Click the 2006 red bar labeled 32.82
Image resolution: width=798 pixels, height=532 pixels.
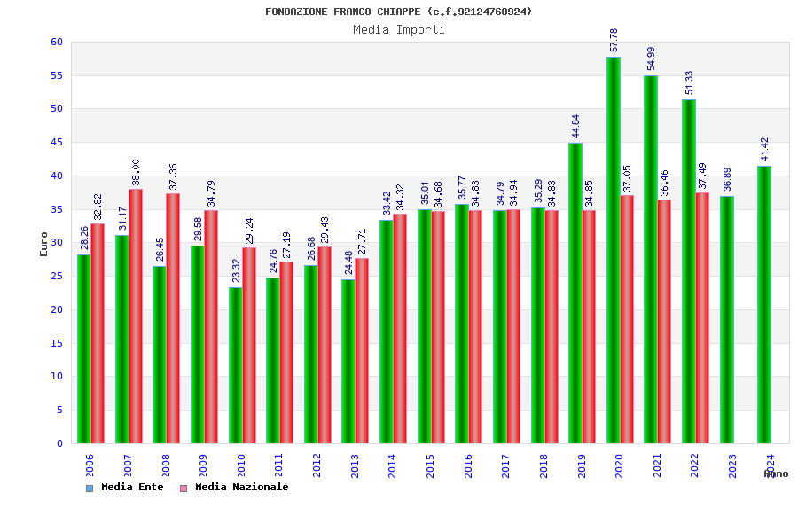tap(98, 333)
